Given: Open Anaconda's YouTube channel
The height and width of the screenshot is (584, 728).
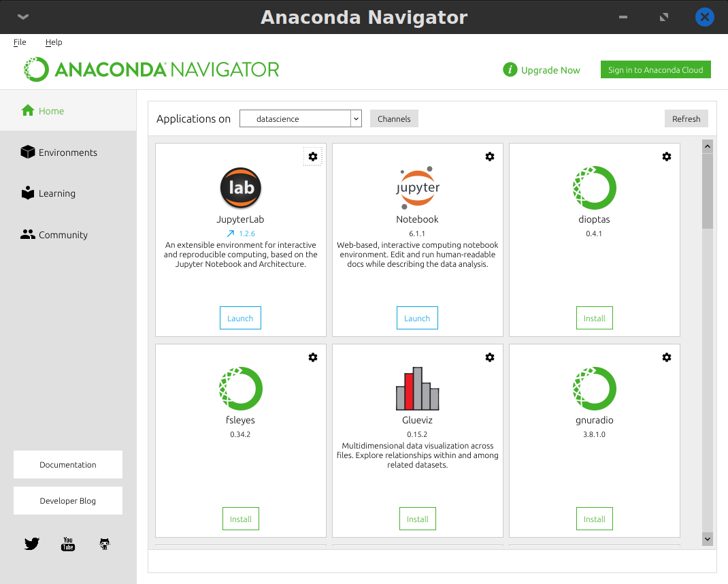Looking at the screenshot, I should (x=68, y=544).
